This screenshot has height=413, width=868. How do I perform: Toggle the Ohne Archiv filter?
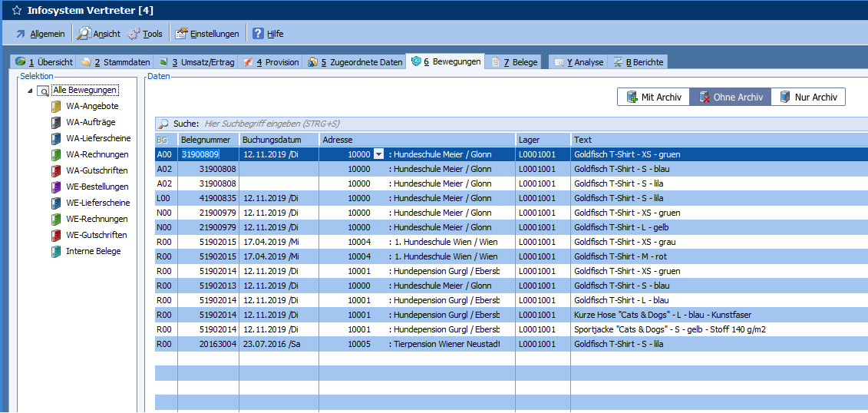coord(730,97)
